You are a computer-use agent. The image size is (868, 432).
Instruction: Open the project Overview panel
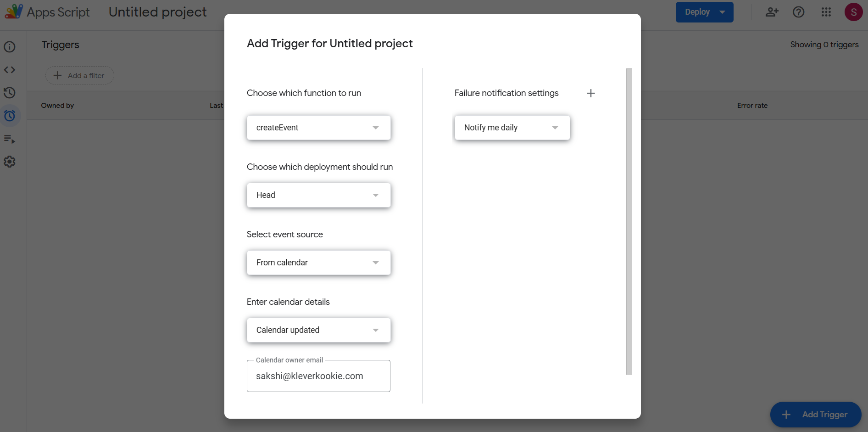coord(10,47)
